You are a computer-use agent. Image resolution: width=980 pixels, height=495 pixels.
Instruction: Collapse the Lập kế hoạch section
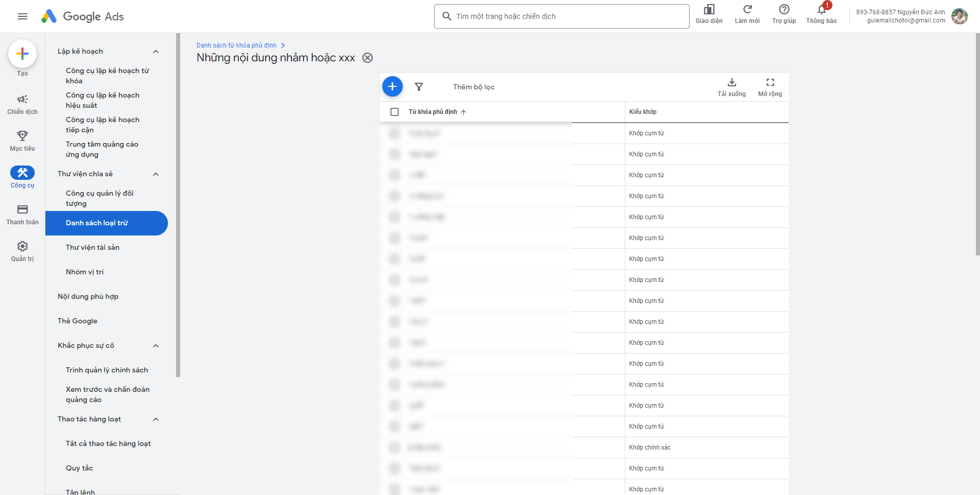click(x=156, y=52)
